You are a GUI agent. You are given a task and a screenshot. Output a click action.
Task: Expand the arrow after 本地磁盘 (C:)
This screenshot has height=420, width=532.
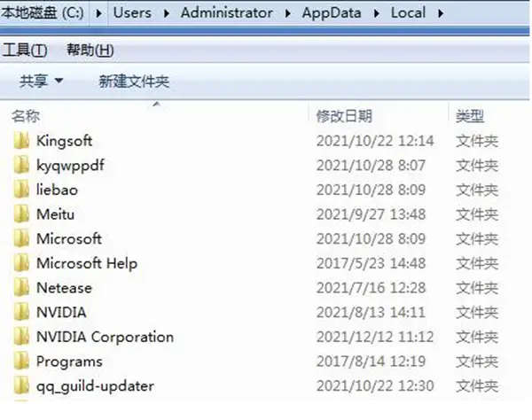98,13
